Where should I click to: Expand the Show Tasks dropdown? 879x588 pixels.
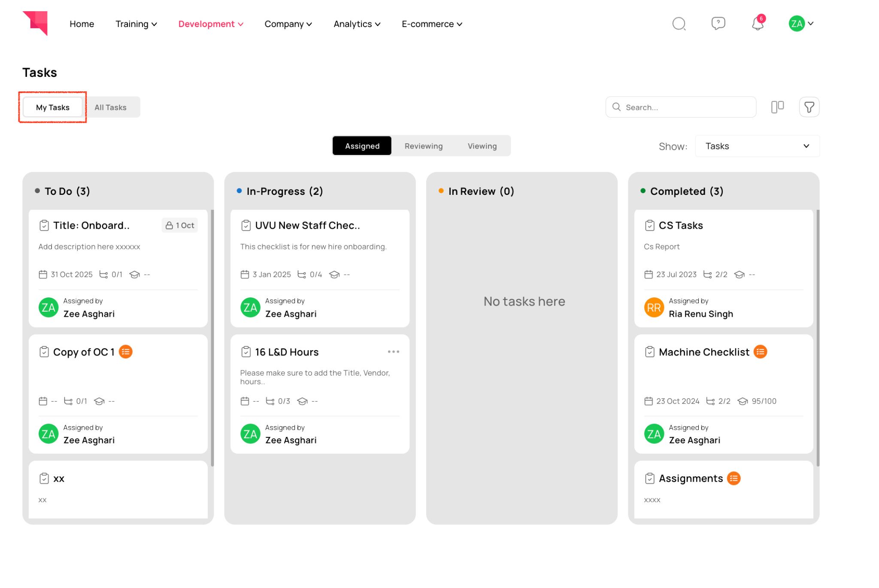click(757, 146)
